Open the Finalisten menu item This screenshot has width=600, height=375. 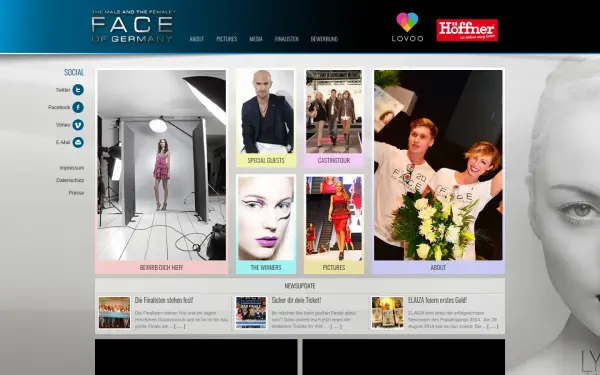(x=287, y=39)
